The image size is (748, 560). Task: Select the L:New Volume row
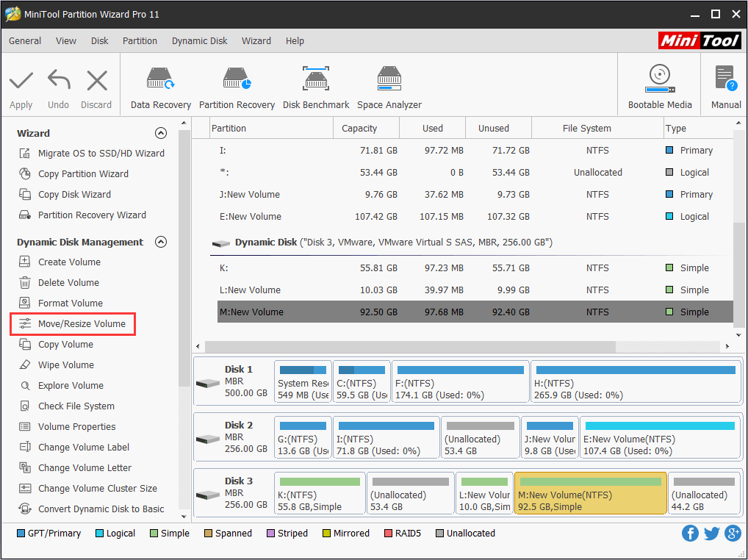pyautogui.click(x=475, y=290)
